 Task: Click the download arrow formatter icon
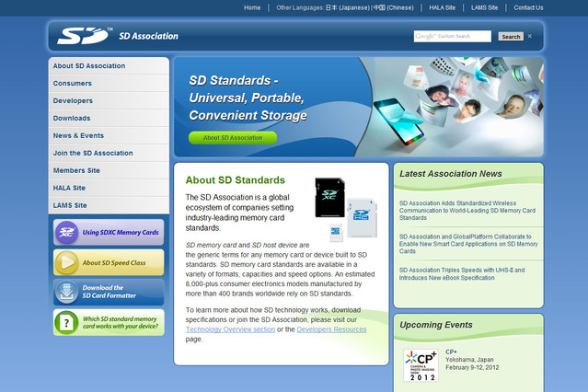click(x=66, y=292)
